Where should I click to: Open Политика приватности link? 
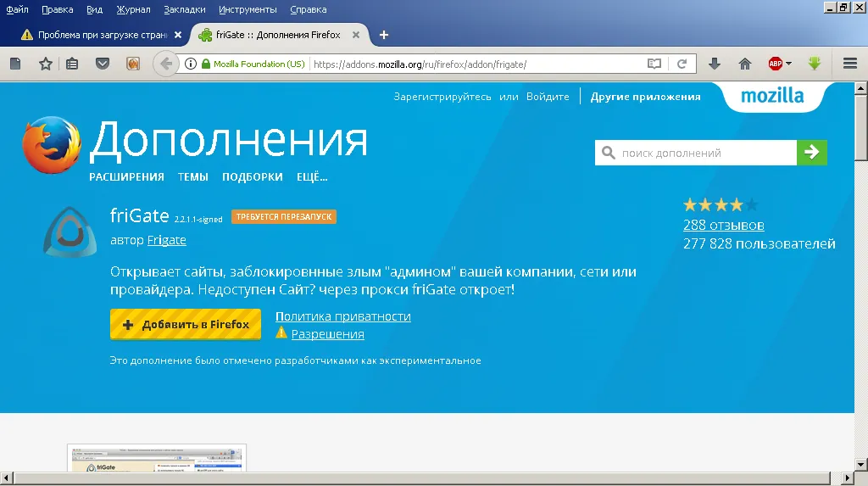pos(343,316)
